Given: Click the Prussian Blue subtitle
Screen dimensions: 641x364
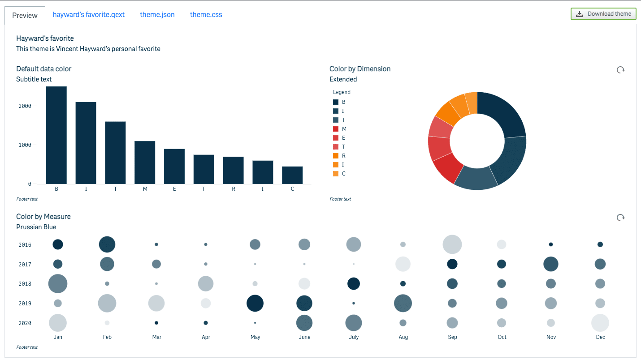Looking at the screenshot, I should pos(36,227).
